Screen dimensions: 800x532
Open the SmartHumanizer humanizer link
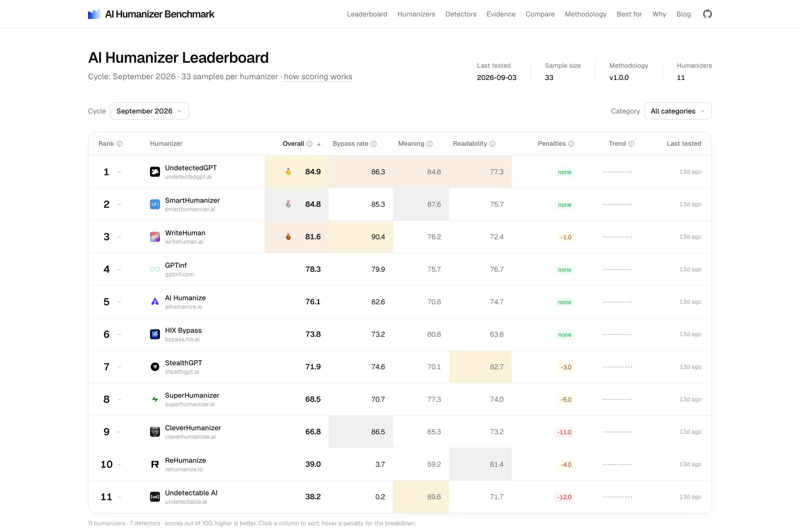click(x=192, y=200)
